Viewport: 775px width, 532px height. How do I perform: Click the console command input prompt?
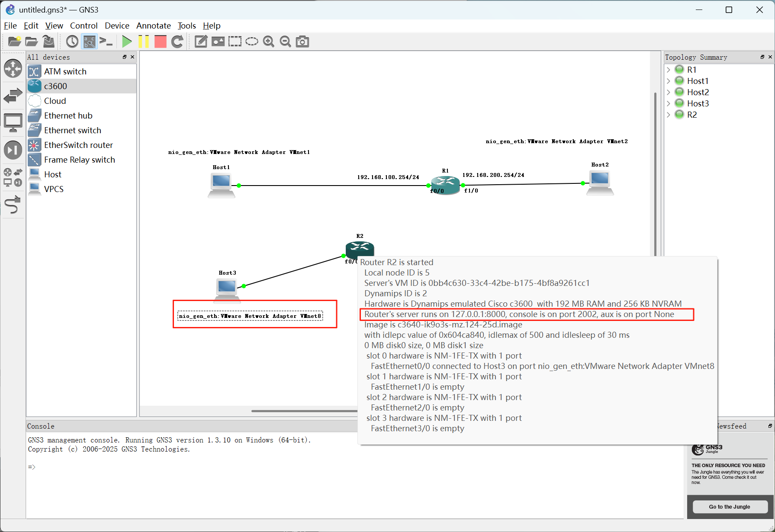(32, 467)
